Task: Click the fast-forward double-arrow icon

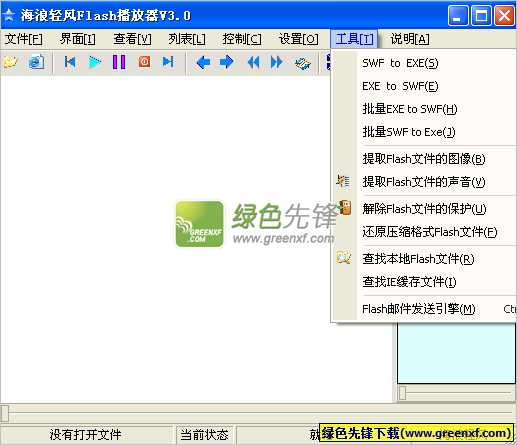Action: [x=276, y=62]
